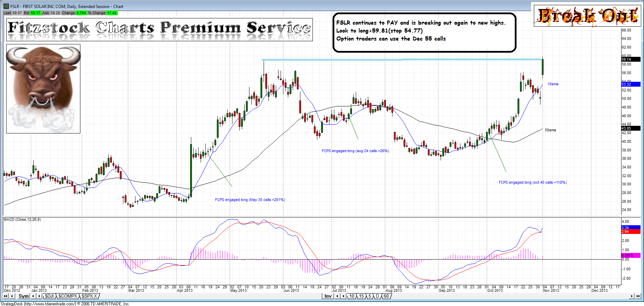Click the Change value 8.764
This screenshot has width=644, height=306.
pyautogui.click(x=81, y=13)
